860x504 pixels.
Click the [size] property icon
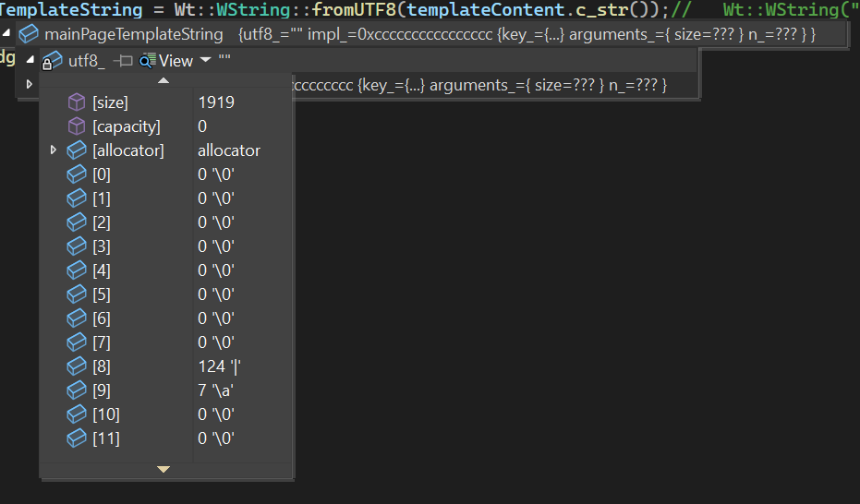pos(77,102)
